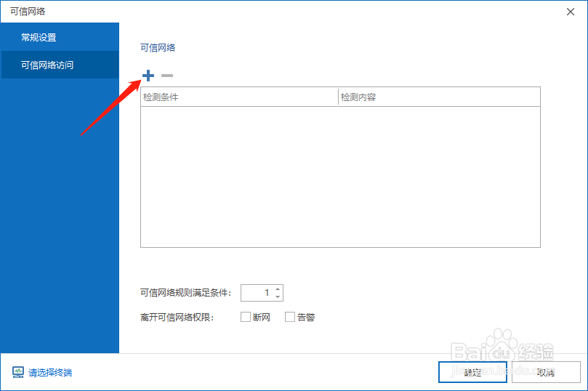Decrease the rule condition count stepper
This screenshot has height=391, width=588.
[x=278, y=297]
